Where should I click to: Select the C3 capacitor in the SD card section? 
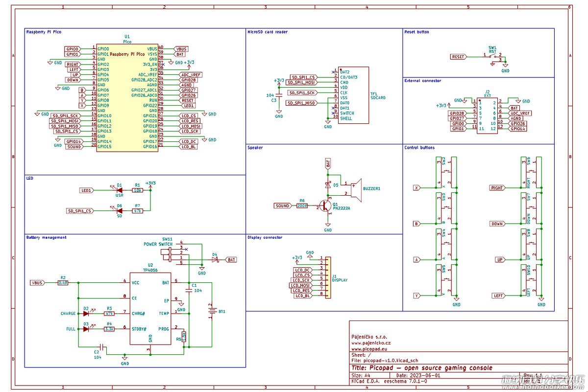pyautogui.click(x=279, y=95)
